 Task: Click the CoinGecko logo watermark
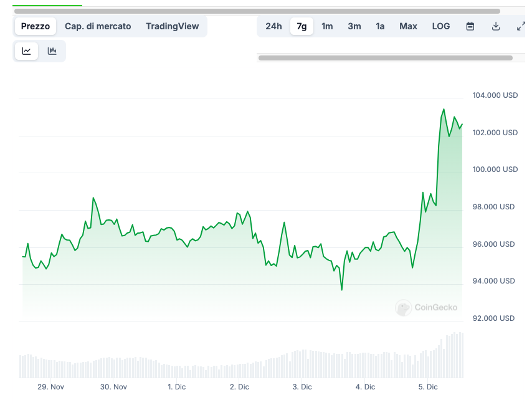[x=427, y=307]
